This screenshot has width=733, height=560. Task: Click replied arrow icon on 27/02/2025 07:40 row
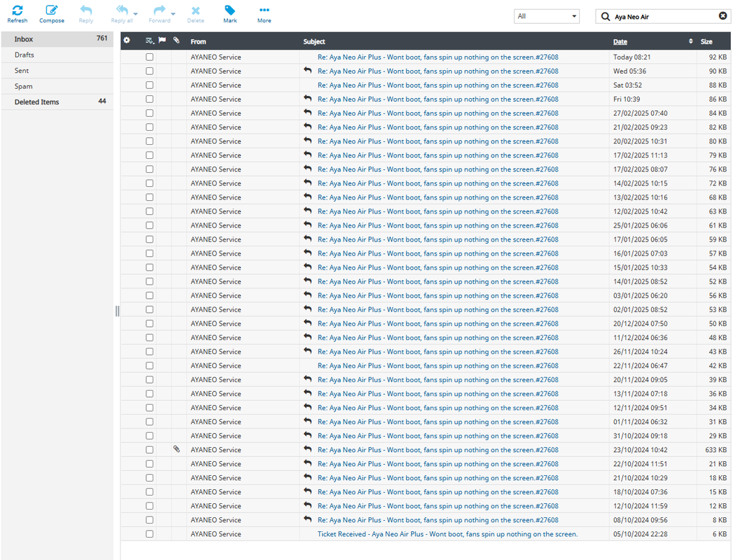point(307,112)
